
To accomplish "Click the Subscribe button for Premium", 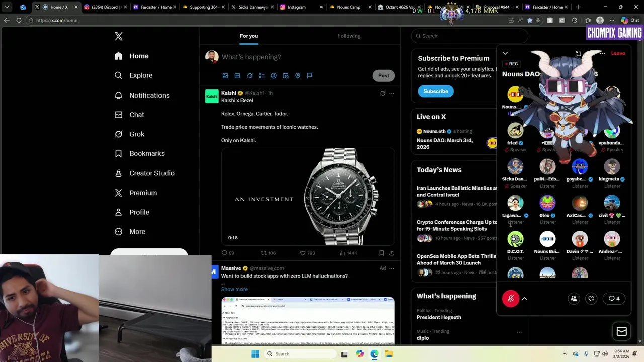I will pos(436,91).
